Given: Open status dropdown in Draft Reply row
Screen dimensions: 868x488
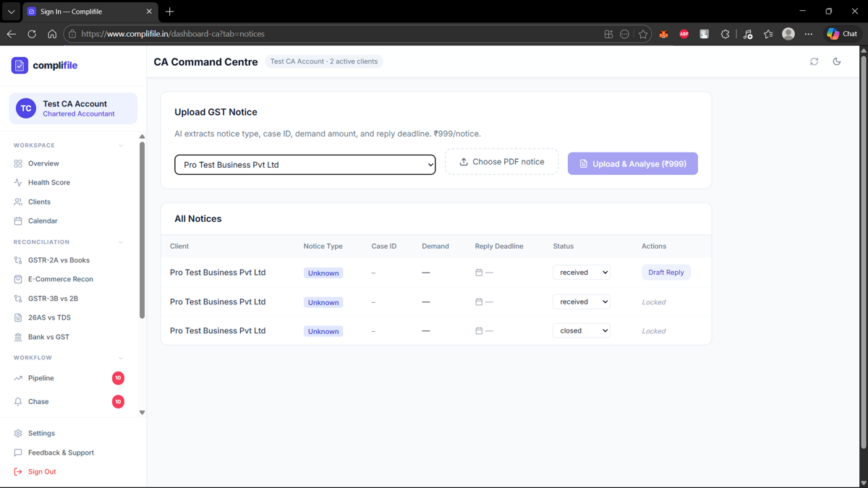Looking at the screenshot, I should coord(582,273).
